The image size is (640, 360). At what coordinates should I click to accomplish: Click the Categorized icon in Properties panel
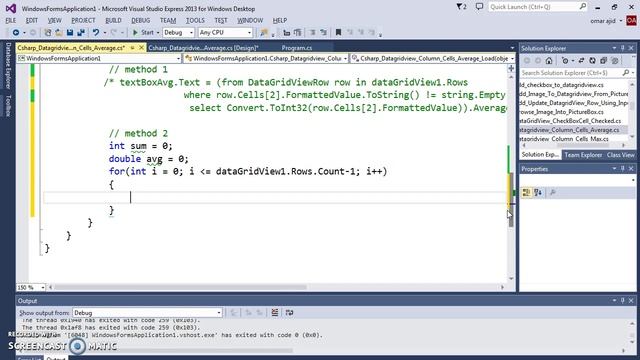(x=526, y=192)
